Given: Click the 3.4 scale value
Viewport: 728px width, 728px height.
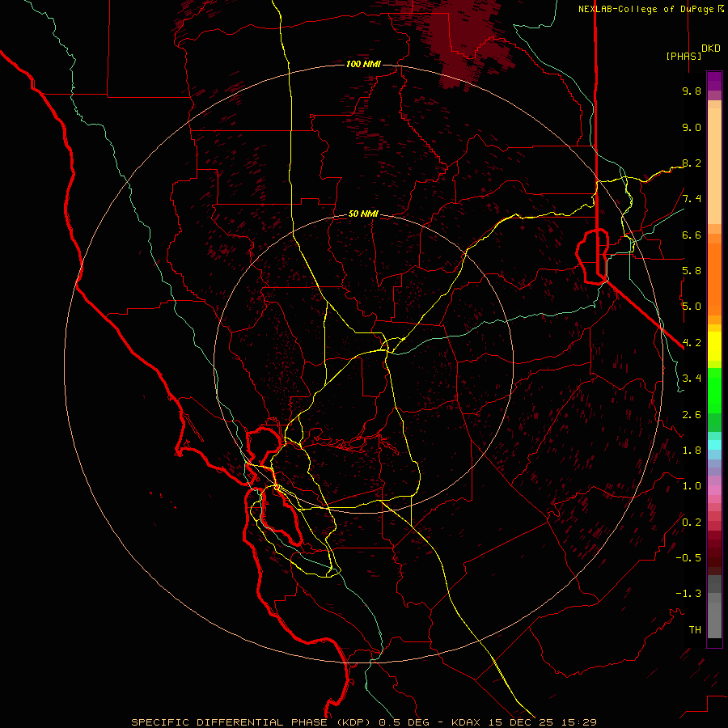Looking at the screenshot, I should tap(692, 379).
